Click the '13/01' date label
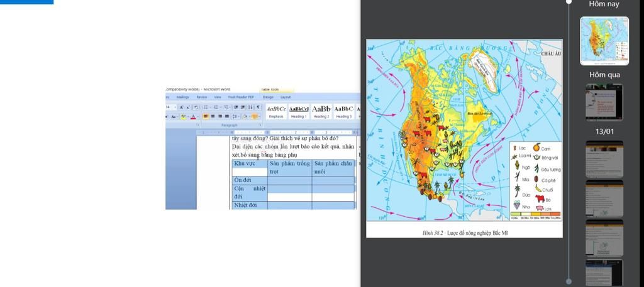This screenshot has width=644, height=287. pos(604,132)
